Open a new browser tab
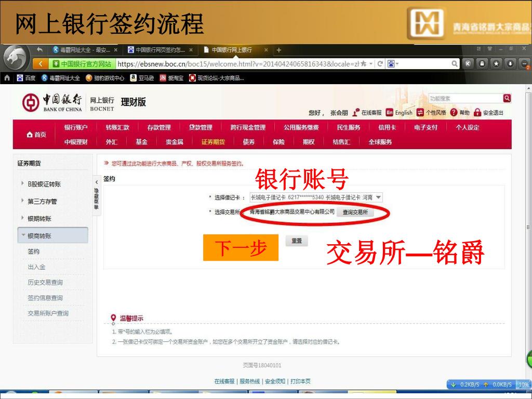 (278, 50)
